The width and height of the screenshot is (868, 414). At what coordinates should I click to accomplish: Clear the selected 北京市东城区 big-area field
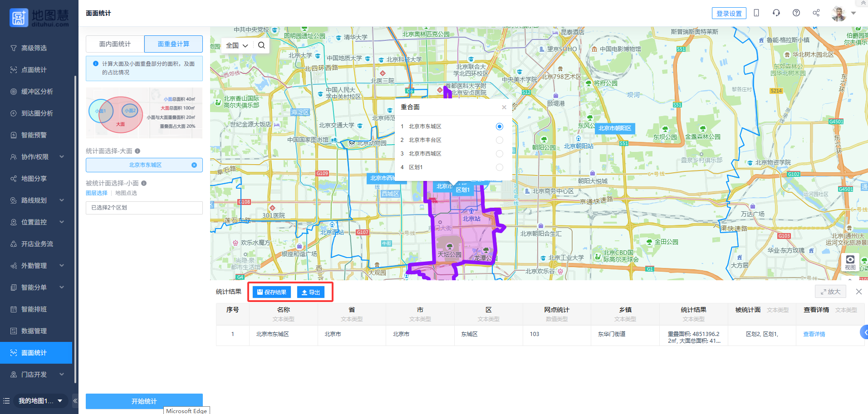coord(194,165)
